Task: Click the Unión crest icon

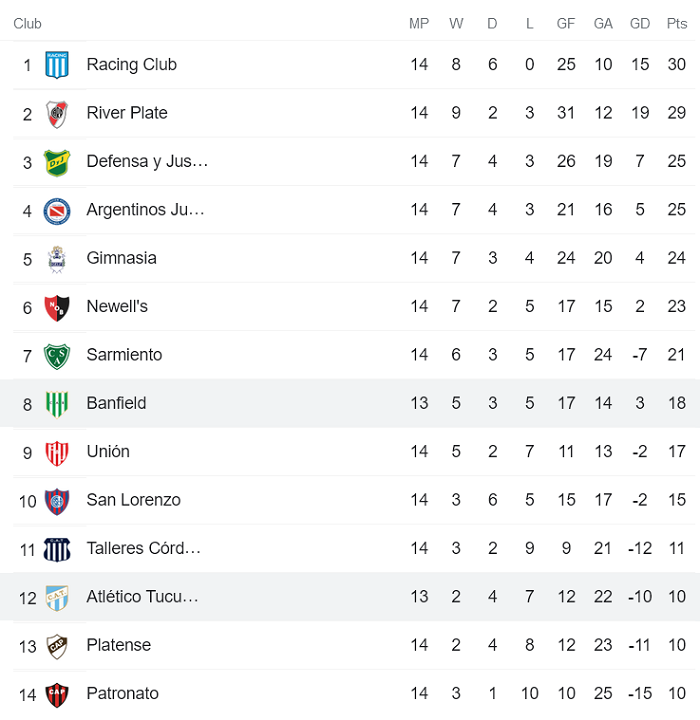Action: pyautogui.click(x=57, y=452)
